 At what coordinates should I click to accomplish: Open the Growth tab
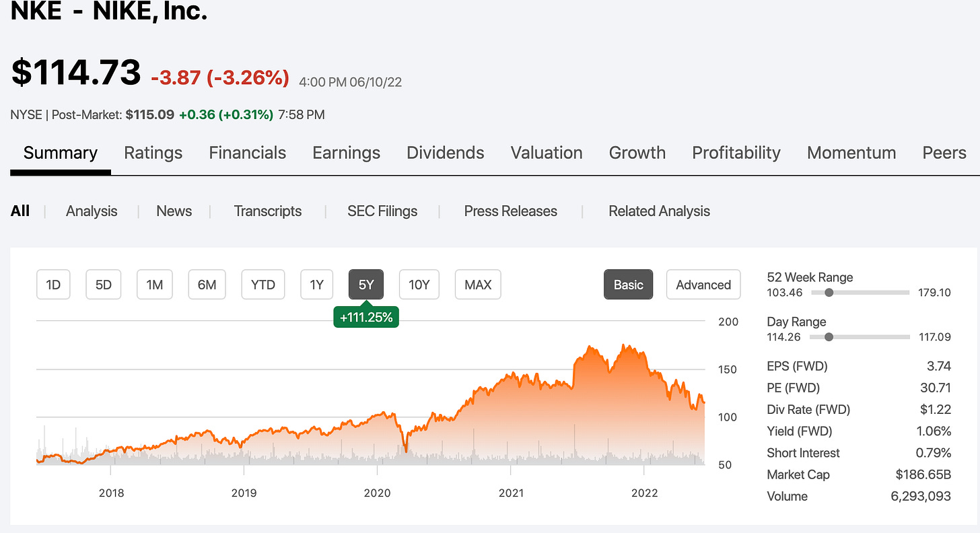pos(637,153)
